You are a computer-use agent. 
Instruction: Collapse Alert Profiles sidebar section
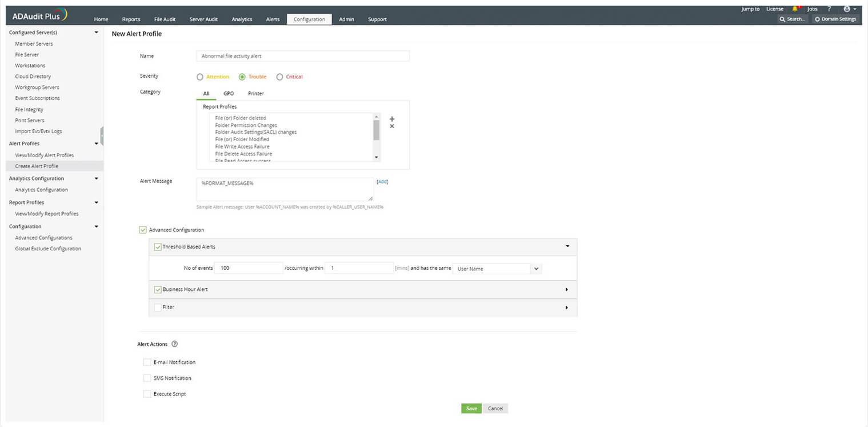coord(96,143)
